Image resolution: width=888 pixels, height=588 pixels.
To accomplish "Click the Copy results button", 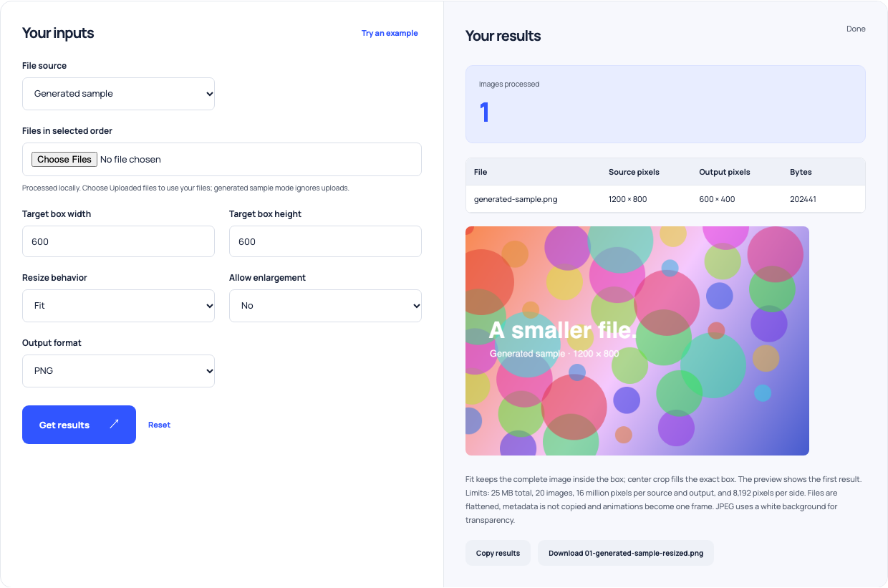I will pos(498,553).
